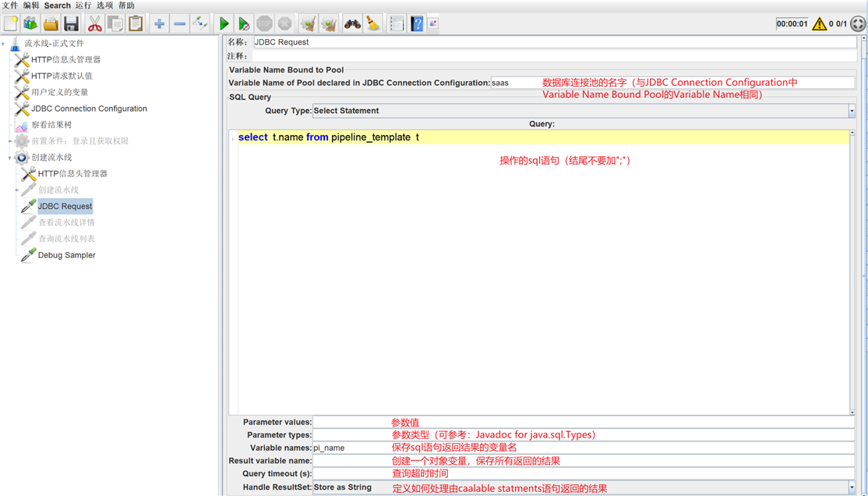This screenshot has width=868, height=496.
Task: Click the Paste clipboard icon
Action: coord(135,24)
